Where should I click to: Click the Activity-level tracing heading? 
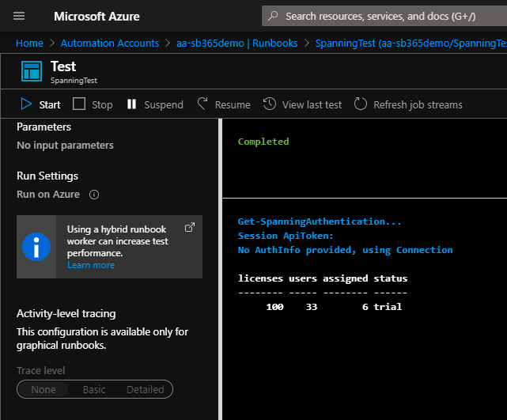[66, 314]
